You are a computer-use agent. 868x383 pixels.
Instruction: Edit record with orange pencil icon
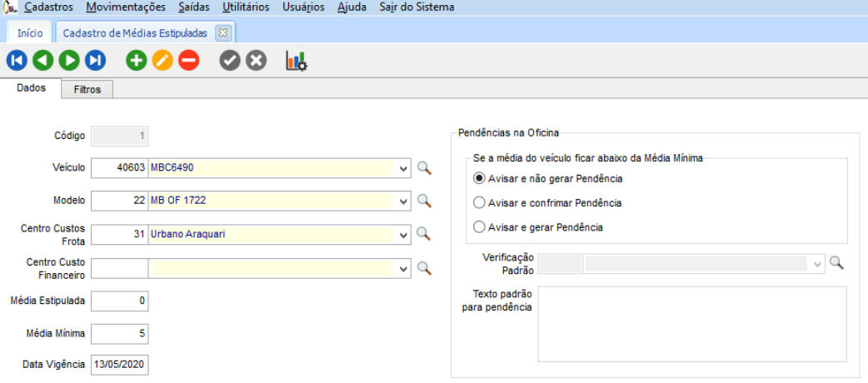pyautogui.click(x=162, y=60)
